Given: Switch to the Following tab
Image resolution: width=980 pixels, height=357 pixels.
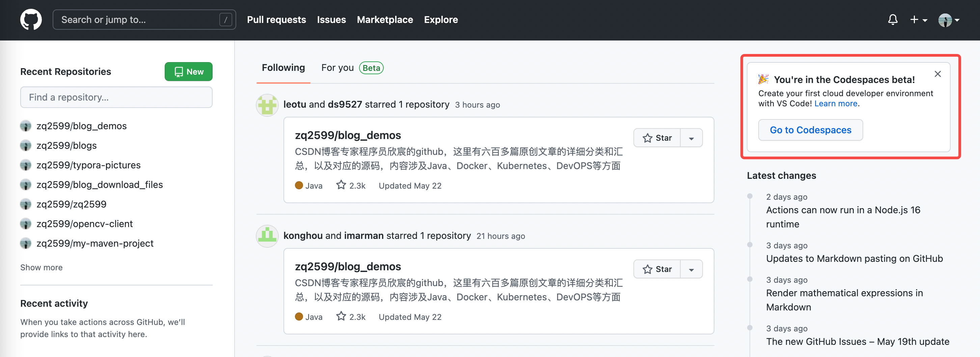Looking at the screenshot, I should click(x=283, y=68).
